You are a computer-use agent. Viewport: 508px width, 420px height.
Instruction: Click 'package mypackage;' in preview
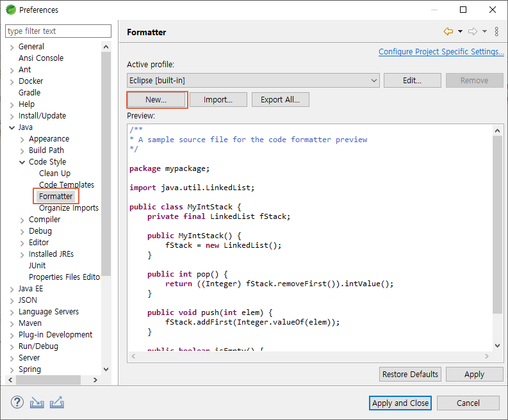170,169
